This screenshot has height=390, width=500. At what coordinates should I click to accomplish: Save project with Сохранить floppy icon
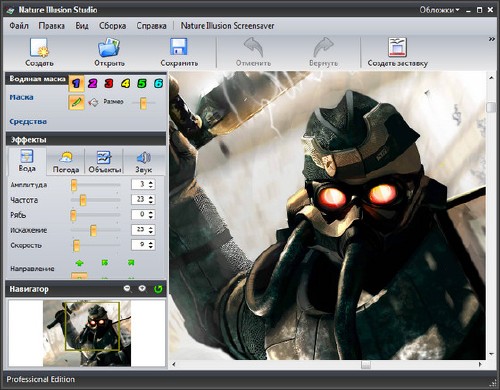pyautogui.click(x=179, y=47)
